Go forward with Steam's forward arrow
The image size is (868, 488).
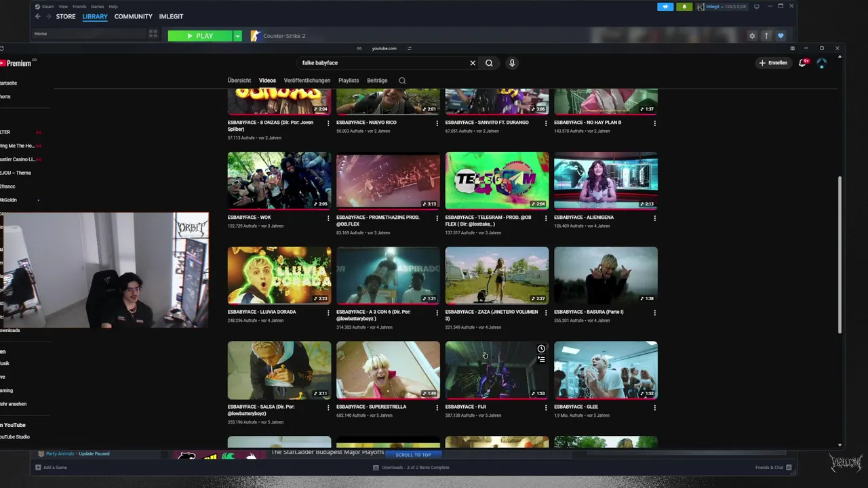(49, 16)
